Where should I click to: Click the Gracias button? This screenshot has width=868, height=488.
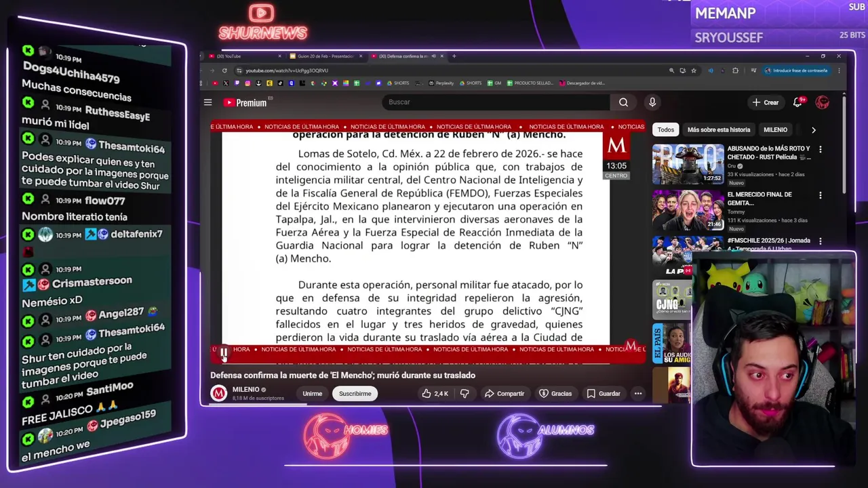click(555, 394)
